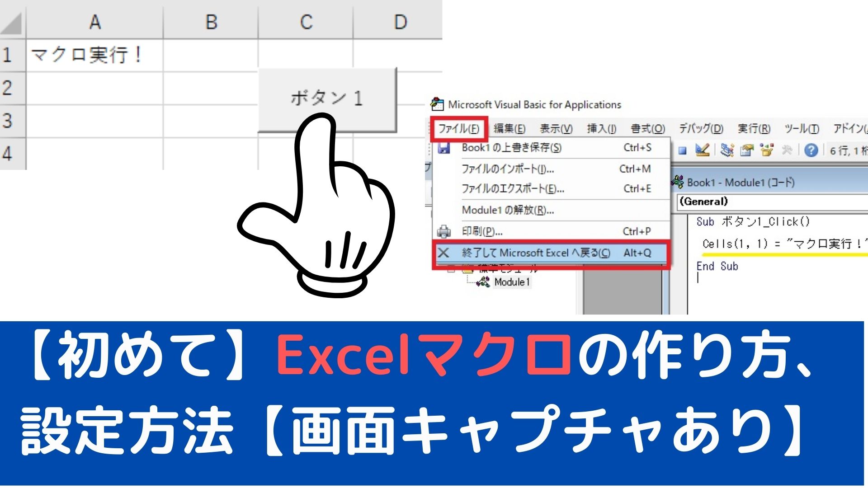The width and height of the screenshot is (868, 488).
Task: Select row 3 header
Action: click(x=13, y=121)
